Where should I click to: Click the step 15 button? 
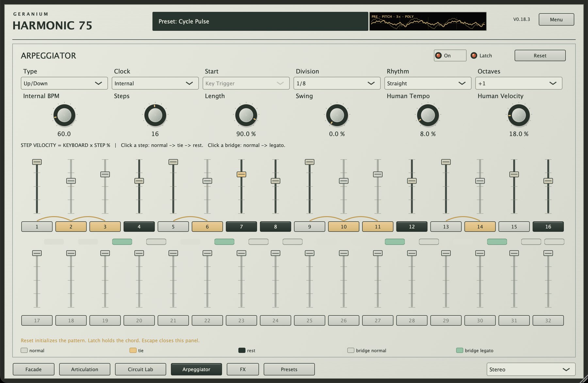[x=514, y=227]
